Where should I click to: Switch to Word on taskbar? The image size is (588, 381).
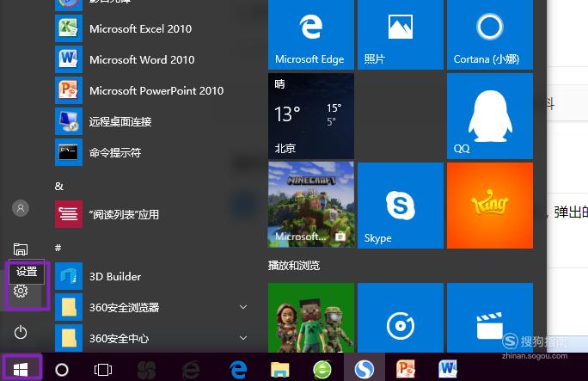pyautogui.click(x=448, y=369)
